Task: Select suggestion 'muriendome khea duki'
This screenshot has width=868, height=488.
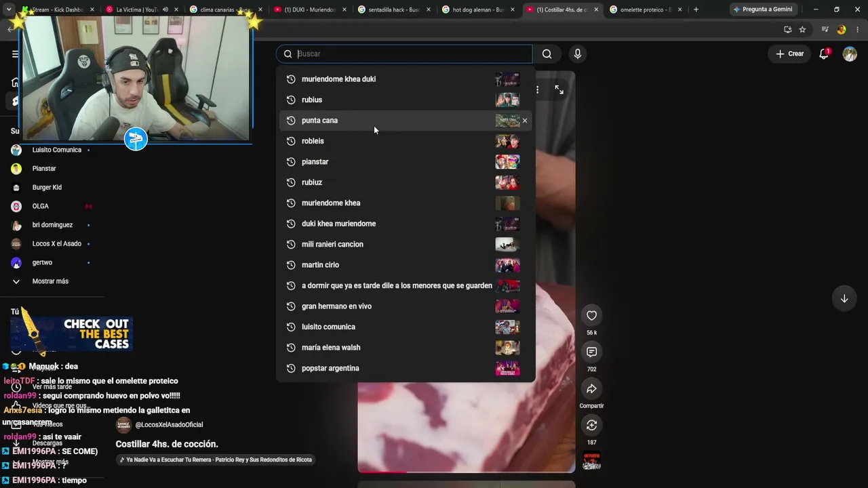Action: (406, 79)
